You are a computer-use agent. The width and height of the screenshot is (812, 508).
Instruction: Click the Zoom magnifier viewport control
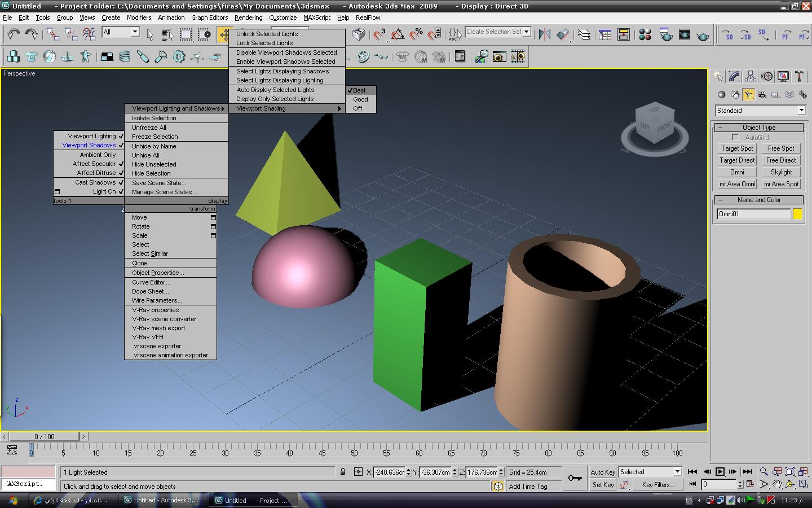764,471
